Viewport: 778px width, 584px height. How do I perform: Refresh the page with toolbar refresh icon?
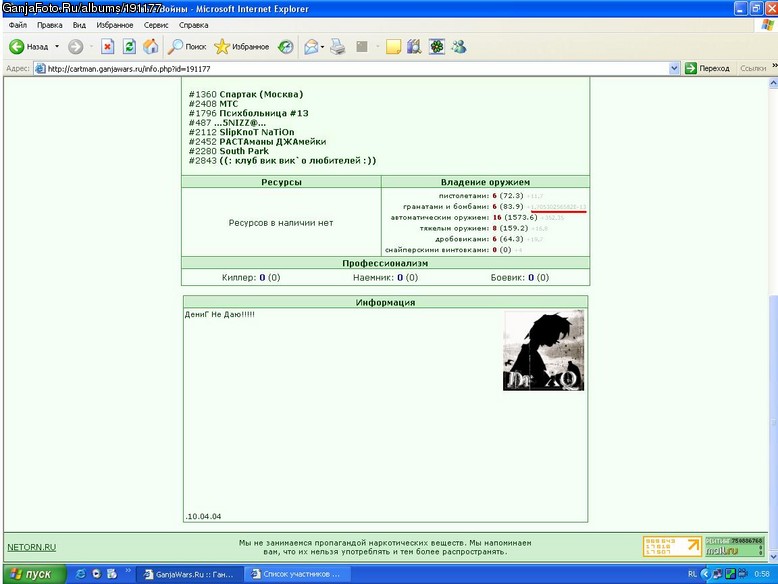pyautogui.click(x=129, y=47)
